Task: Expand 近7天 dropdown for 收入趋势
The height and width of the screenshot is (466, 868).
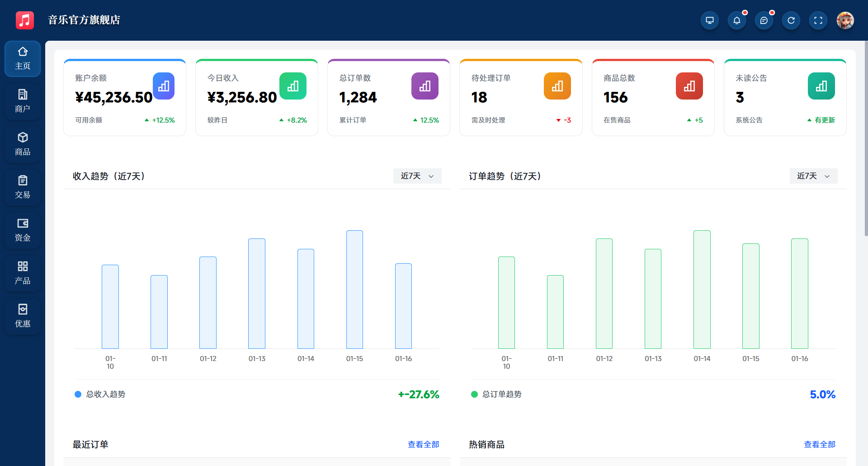Action: click(x=417, y=176)
